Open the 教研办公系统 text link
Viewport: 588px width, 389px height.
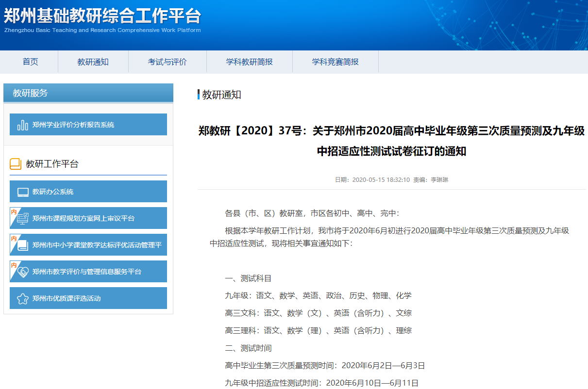(53, 192)
